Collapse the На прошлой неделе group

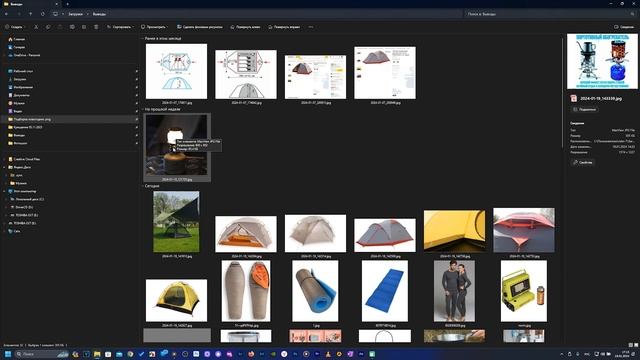(142, 109)
